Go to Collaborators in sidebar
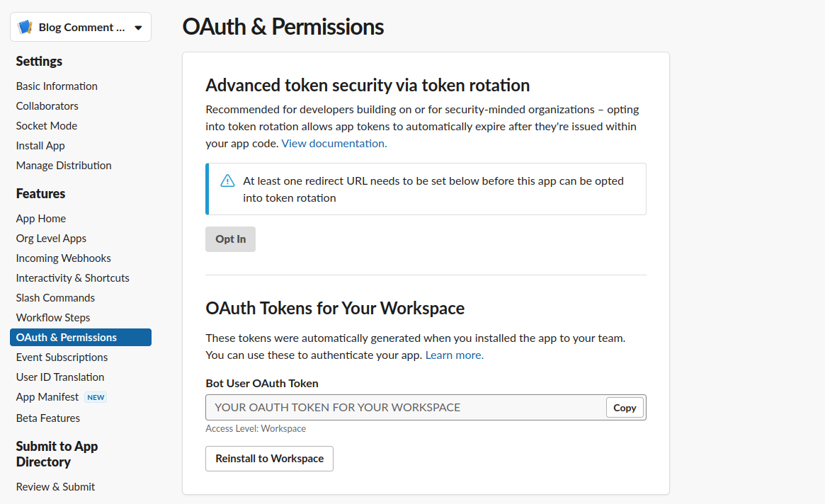This screenshot has height=504, width=825. tap(47, 106)
